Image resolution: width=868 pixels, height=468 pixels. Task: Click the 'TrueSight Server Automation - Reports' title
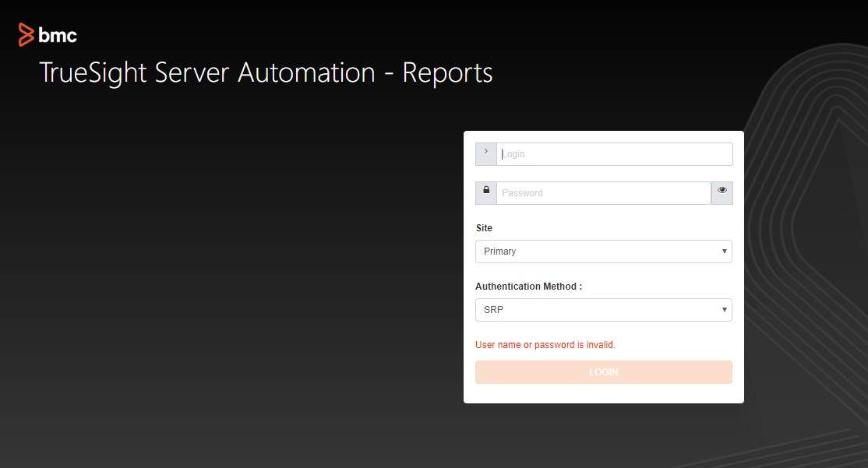point(266,73)
